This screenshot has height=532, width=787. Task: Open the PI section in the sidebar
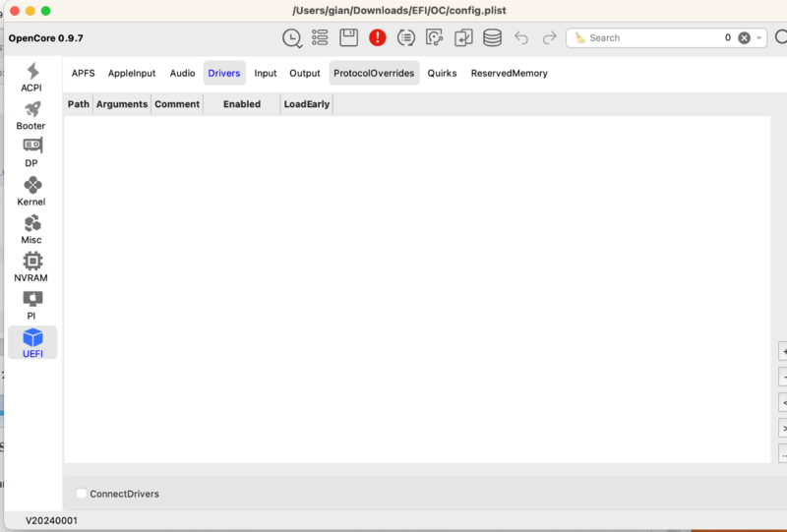point(31,305)
